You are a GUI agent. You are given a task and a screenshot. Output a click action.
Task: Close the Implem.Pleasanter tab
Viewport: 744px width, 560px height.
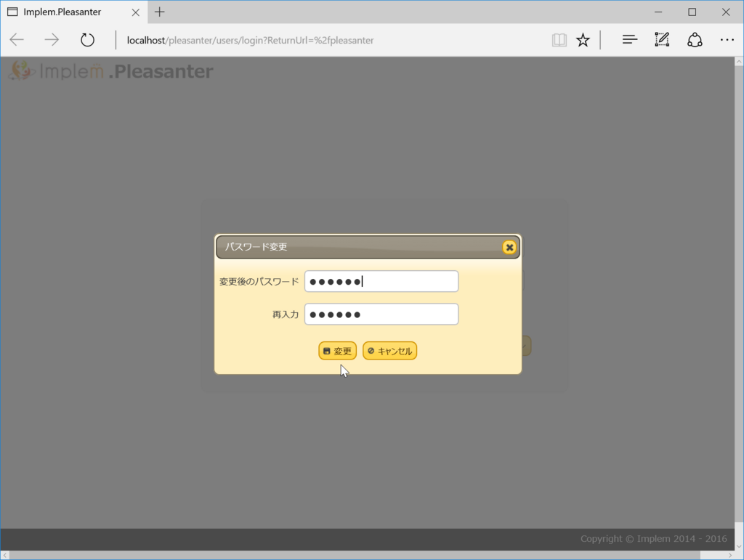pyautogui.click(x=136, y=12)
